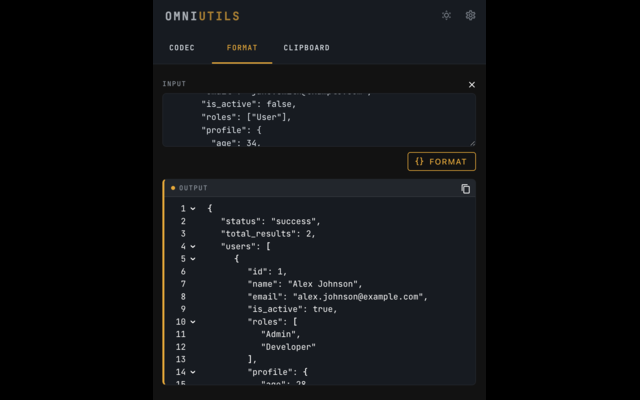Click the FORMAT button
Image resolution: width=640 pixels, height=400 pixels.
click(x=441, y=162)
